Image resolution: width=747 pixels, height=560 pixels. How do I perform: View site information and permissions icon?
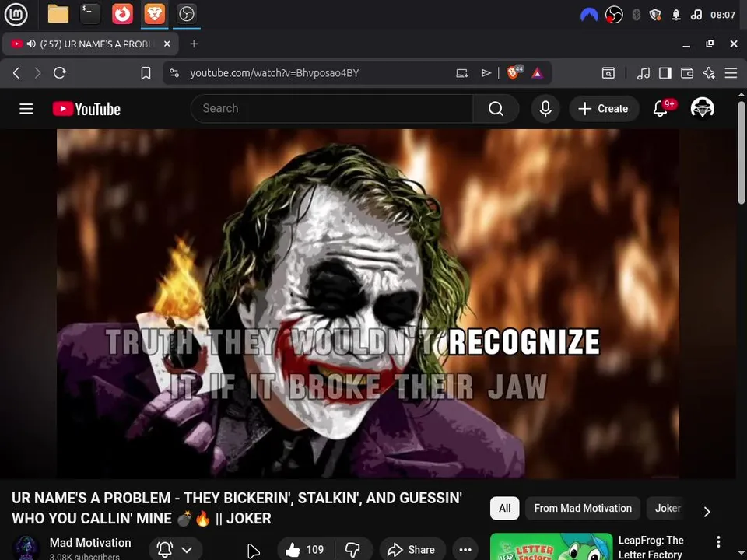point(174,73)
